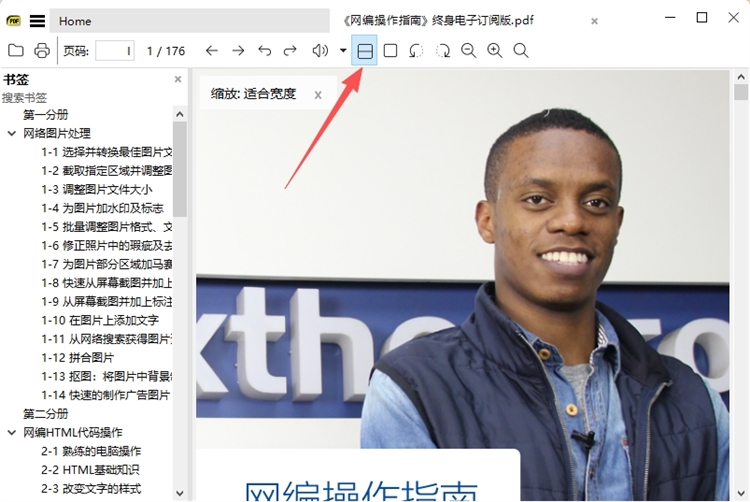Open bookmark 1-11 从网络搜索获得图片
Viewport: 750px width, 502px height.
pyautogui.click(x=107, y=339)
